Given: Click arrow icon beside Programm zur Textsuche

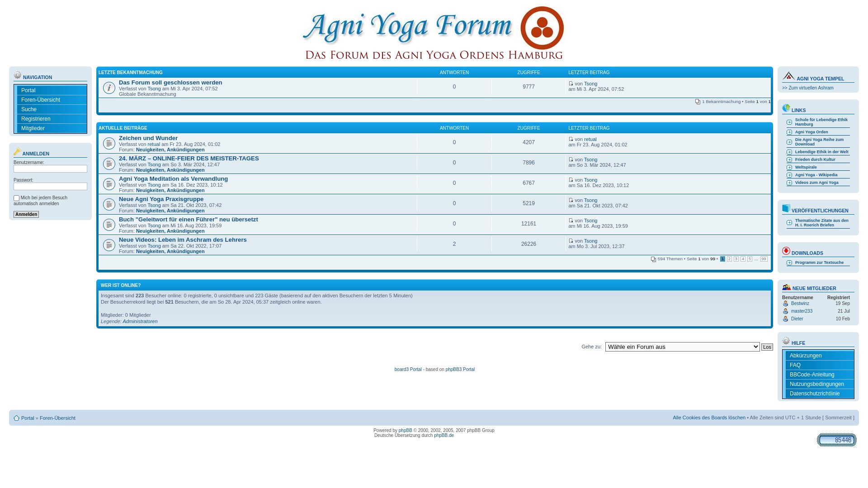Looking at the screenshot, I should click(789, 263).
